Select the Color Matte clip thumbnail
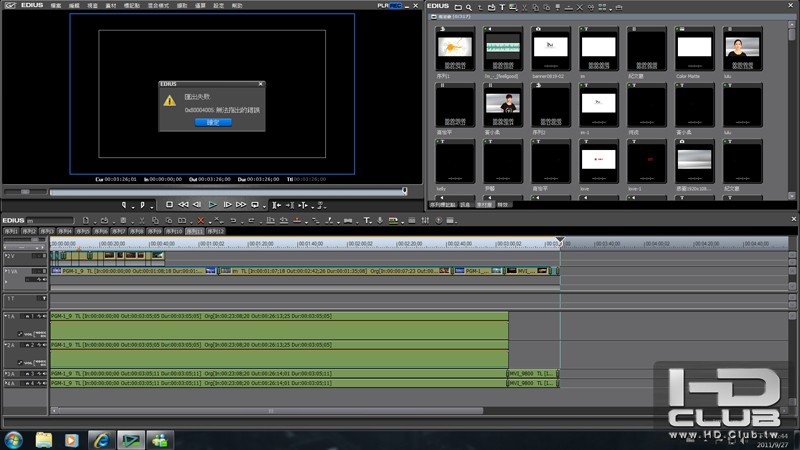This screenshot has width=800, height=450. [693, 50]
